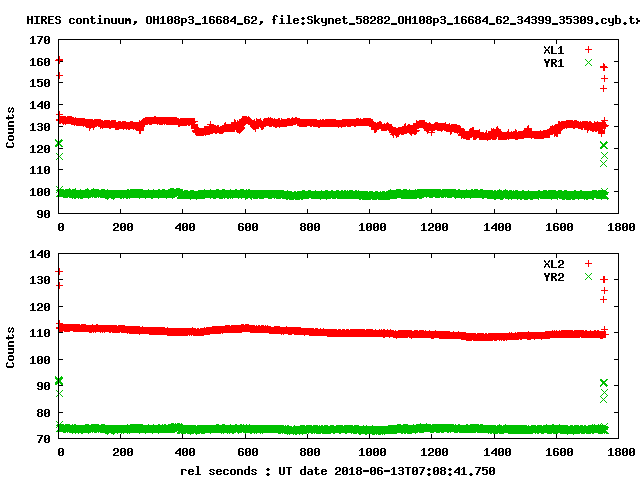Screen dimensions: 640x480
Task: Click green cross marker beside YR1 legend
Action: coord(588,62)
